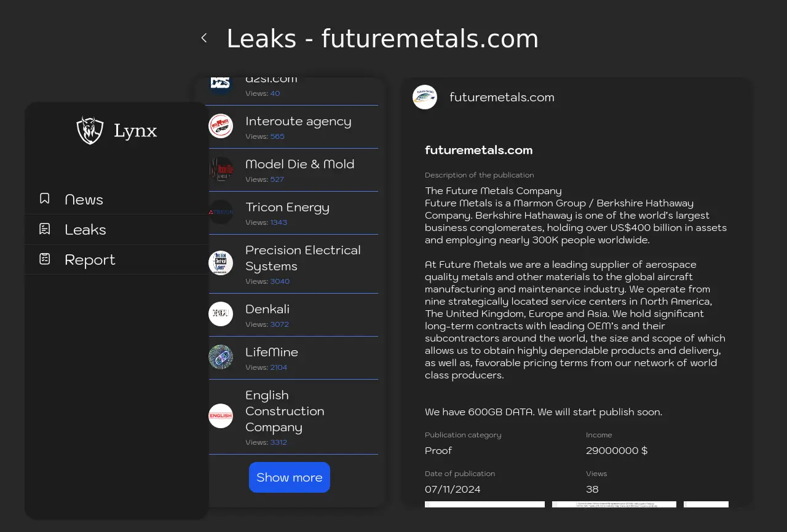Image resolution: width=787 pixels, height=532 pixels.
Task: Select Precision Electrical Systems entry
Action: point(303,258)
